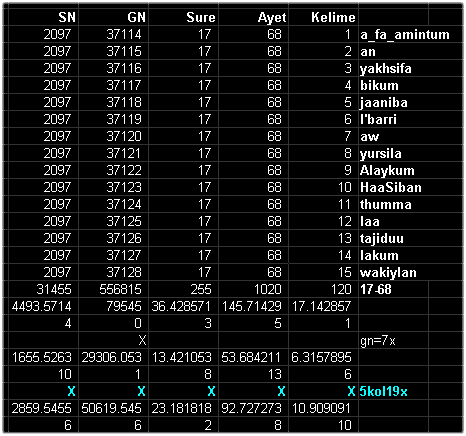Screen dimensions: 466x436
Task: Select GN value 37120
Action: coord(113,136)
